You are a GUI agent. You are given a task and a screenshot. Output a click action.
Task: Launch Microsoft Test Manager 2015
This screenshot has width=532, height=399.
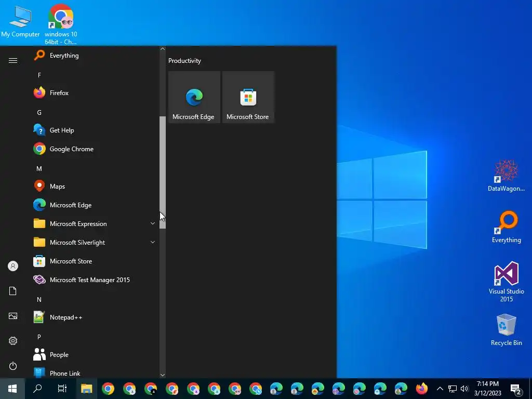94,280
